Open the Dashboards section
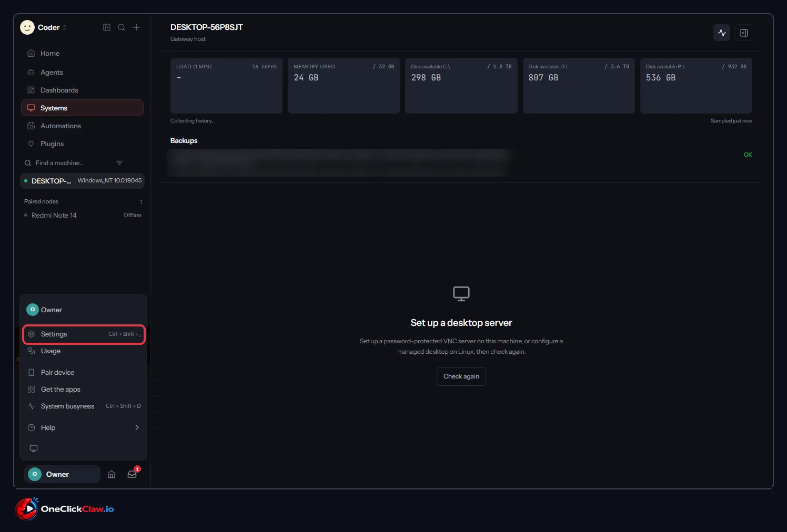Screen dimensions: 787x532 click(x=82, y=90)
